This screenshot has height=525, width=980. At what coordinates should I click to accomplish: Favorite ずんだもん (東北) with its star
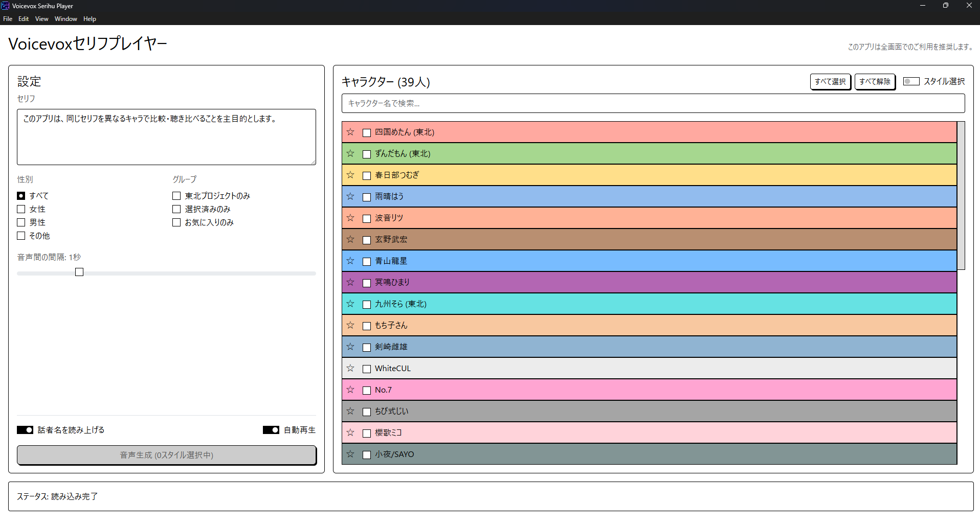pos(350,153)
